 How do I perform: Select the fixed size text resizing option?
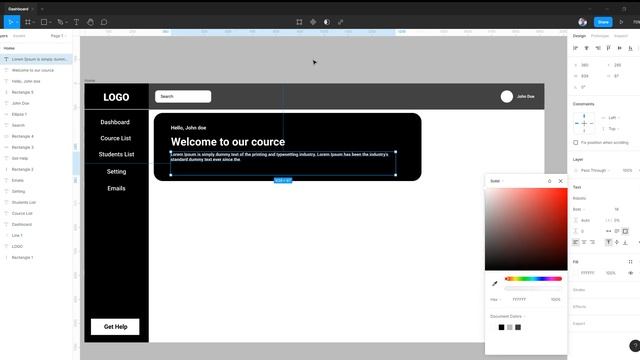pos(625,231)
